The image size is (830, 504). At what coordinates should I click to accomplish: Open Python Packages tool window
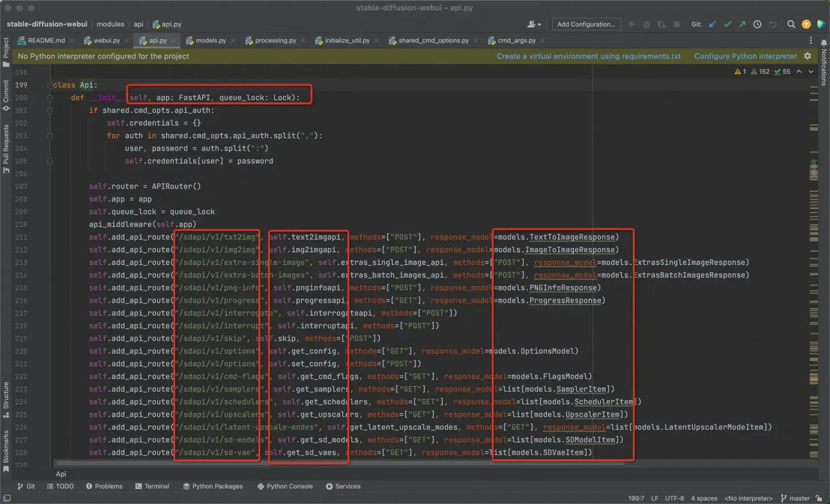(x=213, y=486)
